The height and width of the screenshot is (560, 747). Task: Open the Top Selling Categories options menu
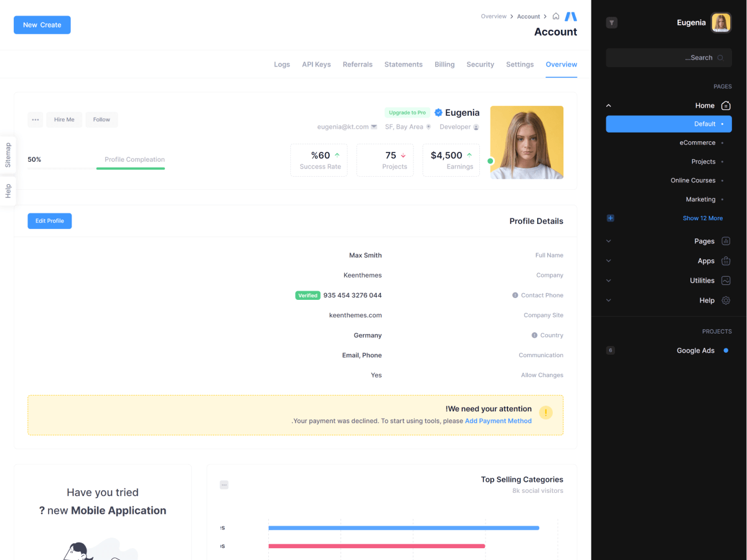coord(224,485)
